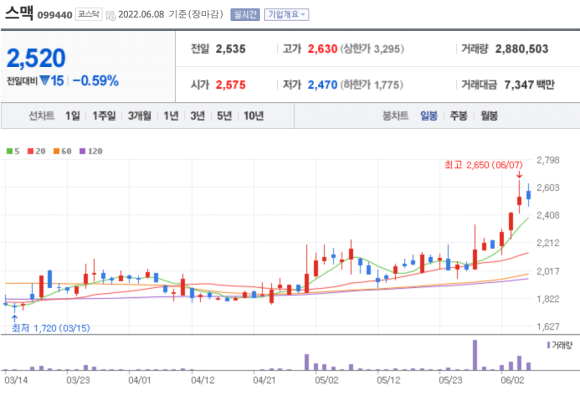Image resolution: width=580 pixels, height=396 pixels.
Task: Click the stock name 스맥
Action: coord(19,13)
